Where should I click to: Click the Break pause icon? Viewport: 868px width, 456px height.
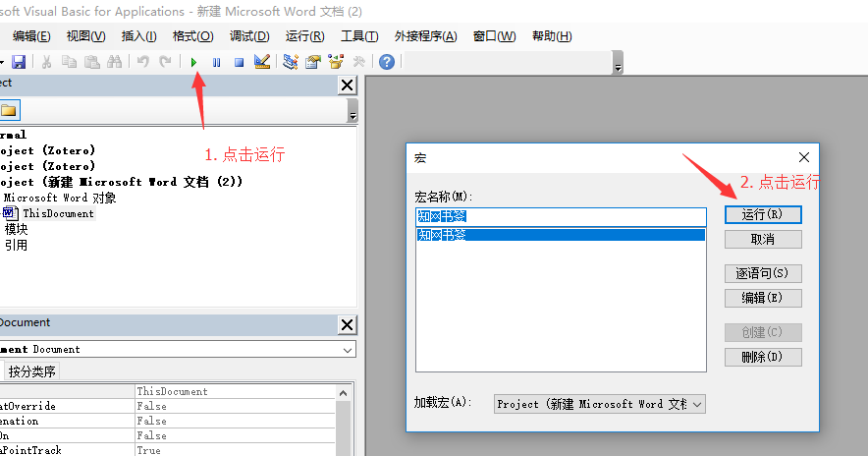point(216,62)
